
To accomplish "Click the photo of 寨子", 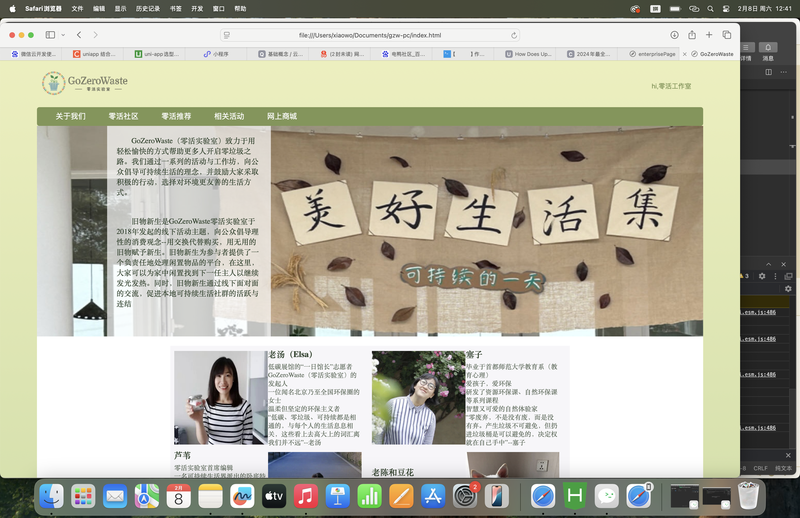I will (418, 397).
